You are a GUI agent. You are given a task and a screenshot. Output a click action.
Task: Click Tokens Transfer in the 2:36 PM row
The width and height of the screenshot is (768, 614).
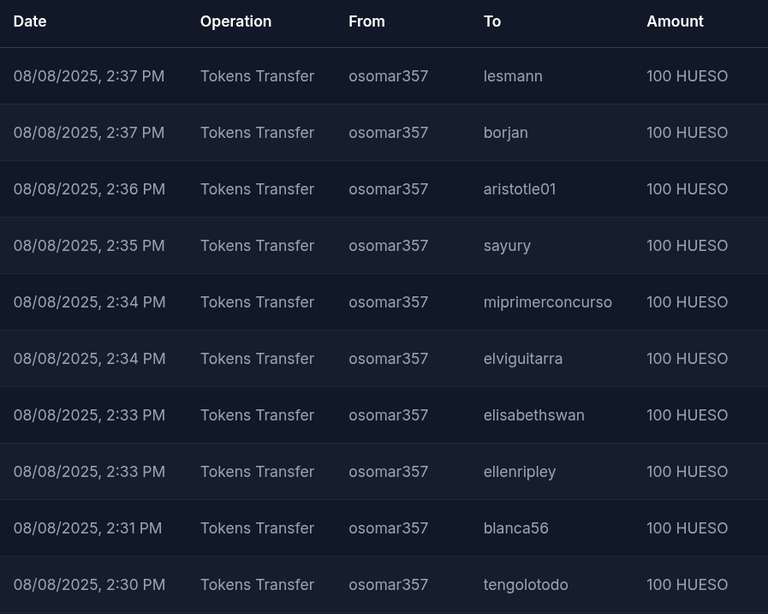point(257,189)
